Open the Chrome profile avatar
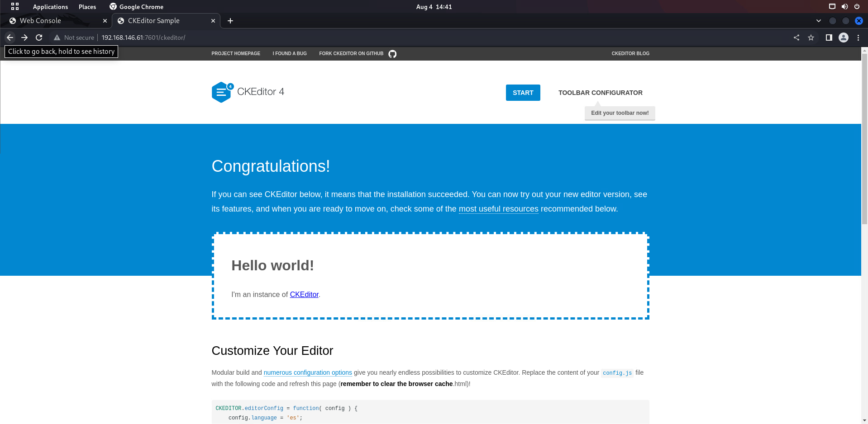This screenshot has height=424, width=868. [844, 38]
